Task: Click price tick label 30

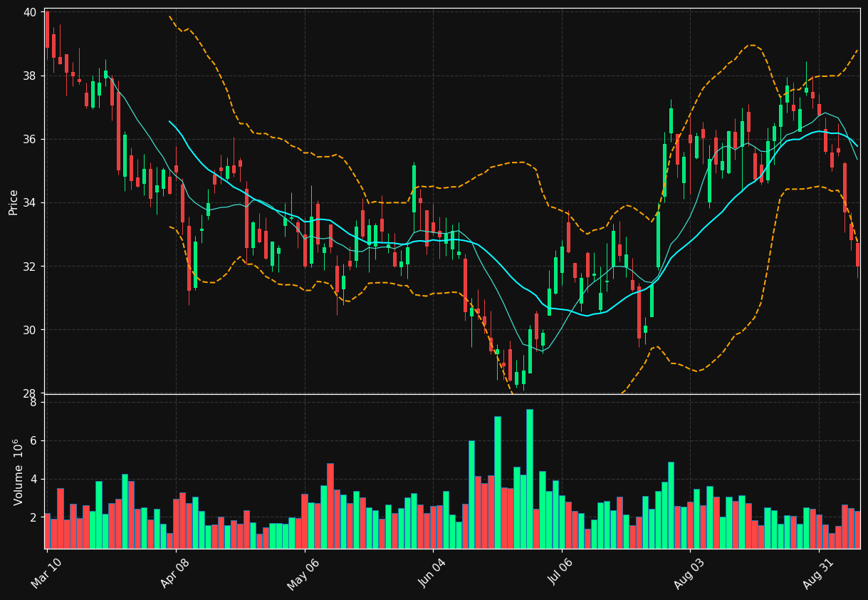Action: pyautogui.click(x=30, y=329)
